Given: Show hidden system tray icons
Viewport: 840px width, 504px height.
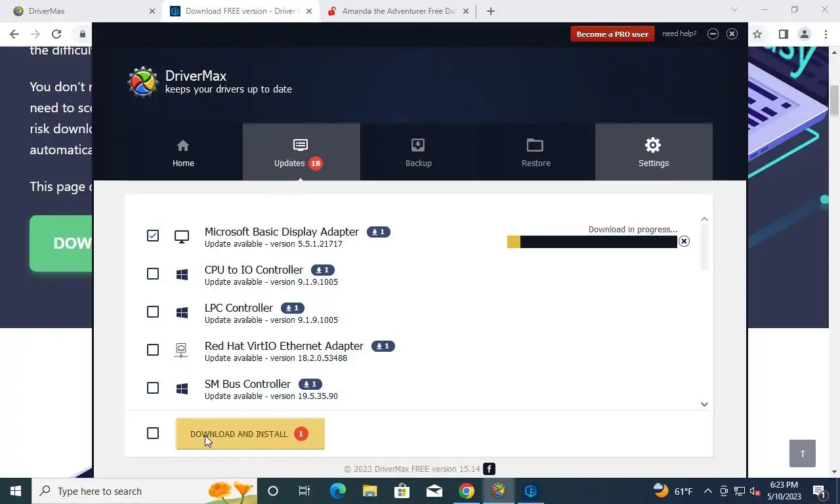Looking at the screenshot, I should coord(708,491).
